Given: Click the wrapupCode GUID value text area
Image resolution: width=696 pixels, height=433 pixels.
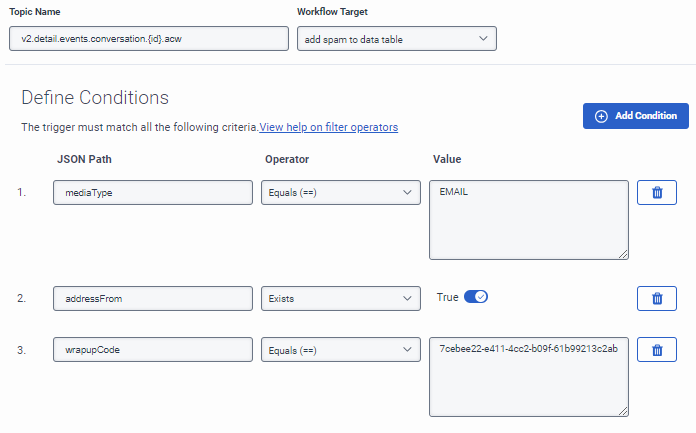Looking at the screenshot, I should click(x=528, y=375).
